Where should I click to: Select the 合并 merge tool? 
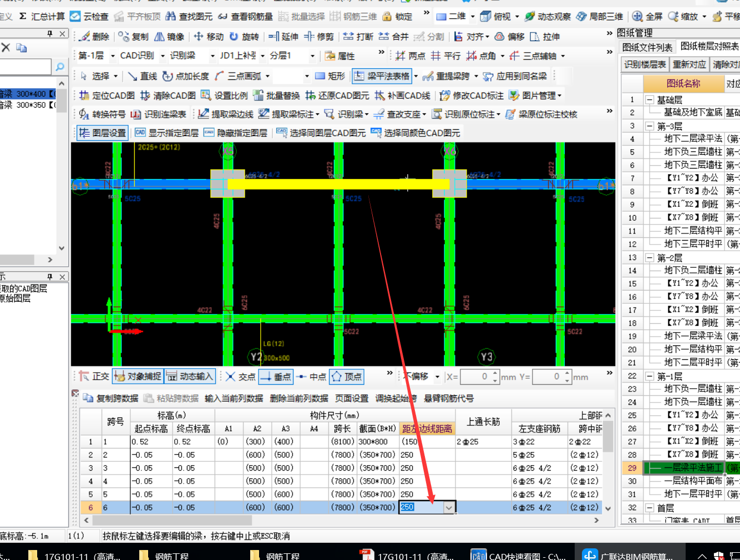tap(394, 37)
